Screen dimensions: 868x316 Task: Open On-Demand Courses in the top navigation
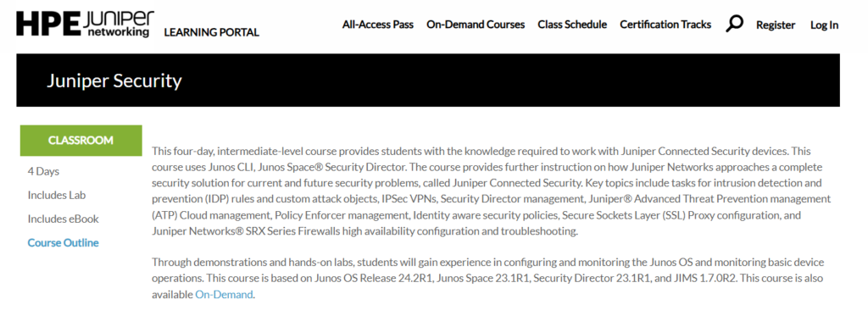[x=476, y=25]
